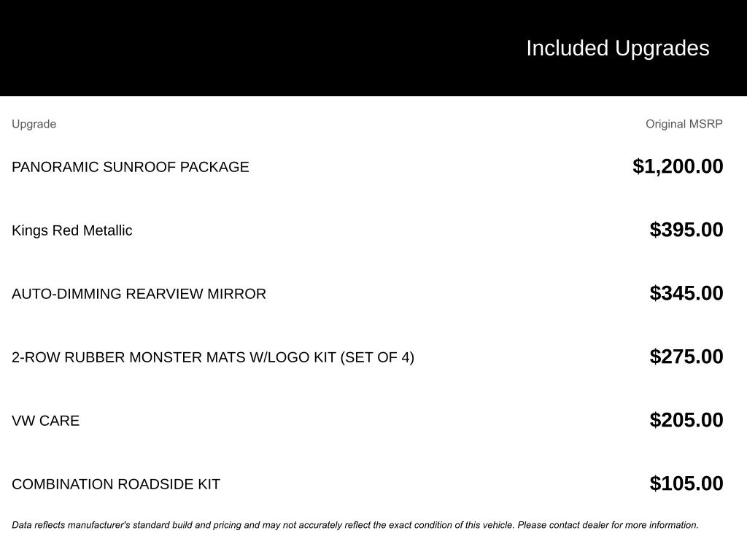Select the $345.00 mirror price

[686, 293]
